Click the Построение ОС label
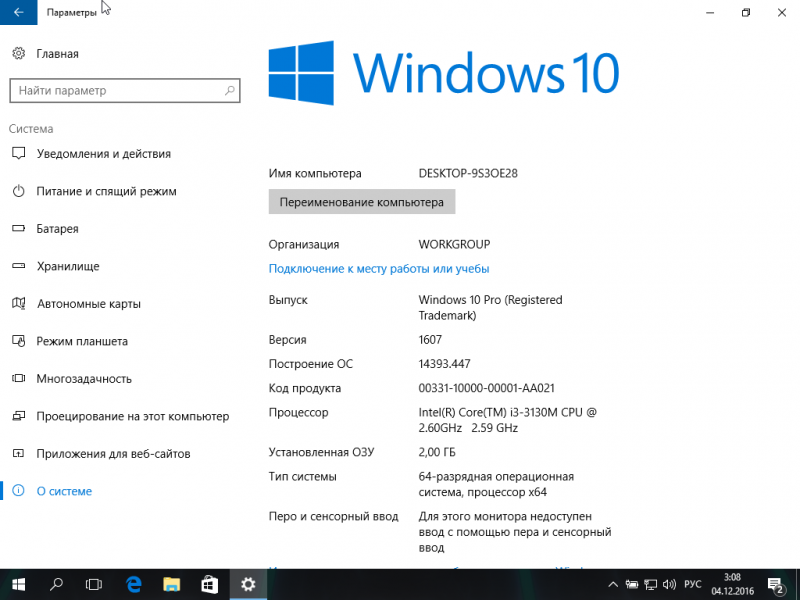The image size is (800, 600). [311, 364]
